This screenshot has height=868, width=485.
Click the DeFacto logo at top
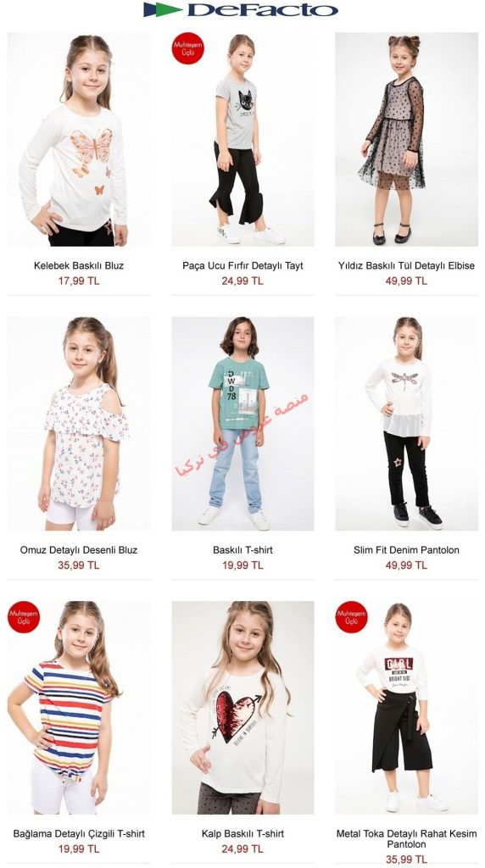tap(241, 9)
